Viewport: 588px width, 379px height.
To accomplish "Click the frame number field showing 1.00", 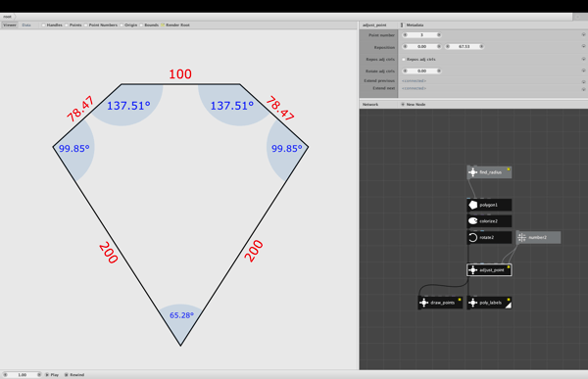I will click(23, 374).
